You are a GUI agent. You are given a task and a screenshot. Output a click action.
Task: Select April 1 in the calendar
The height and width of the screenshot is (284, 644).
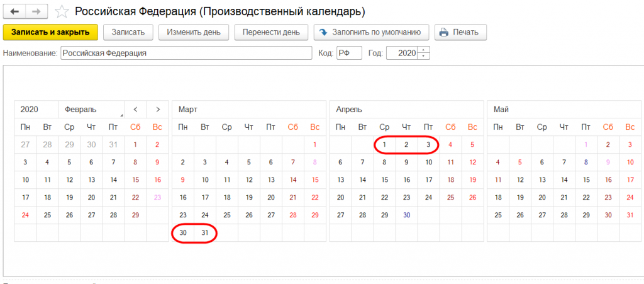pyautogui.click(x=384, y=145)
